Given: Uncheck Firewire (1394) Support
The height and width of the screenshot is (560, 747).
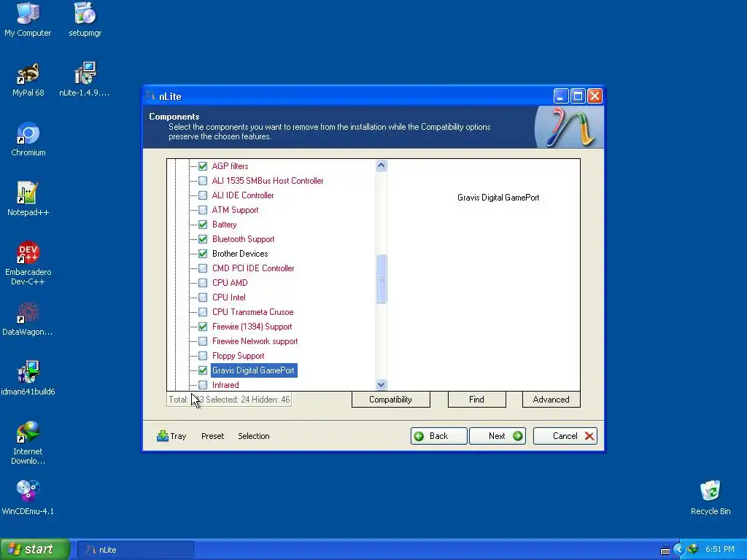Looking at the screenshot, I should tap(203, 327).
